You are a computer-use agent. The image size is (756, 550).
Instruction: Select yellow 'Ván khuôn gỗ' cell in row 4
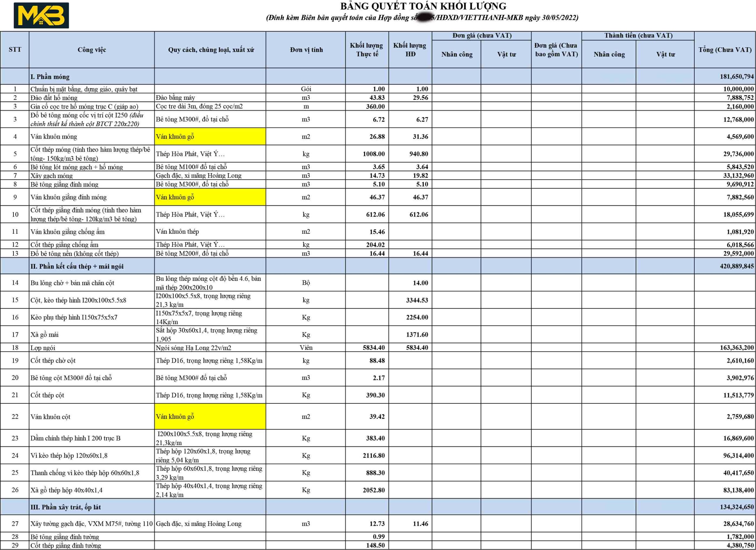[x=210, y=137]
